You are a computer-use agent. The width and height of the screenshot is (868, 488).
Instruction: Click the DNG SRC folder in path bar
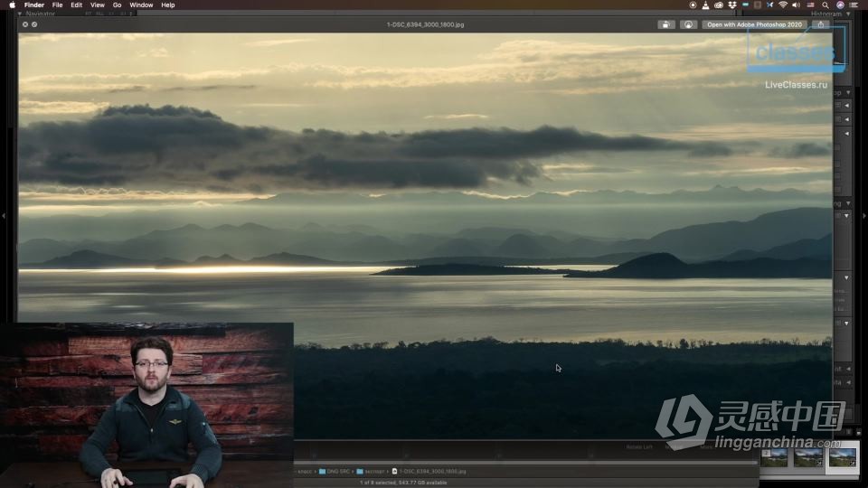[x=335, y=471]
